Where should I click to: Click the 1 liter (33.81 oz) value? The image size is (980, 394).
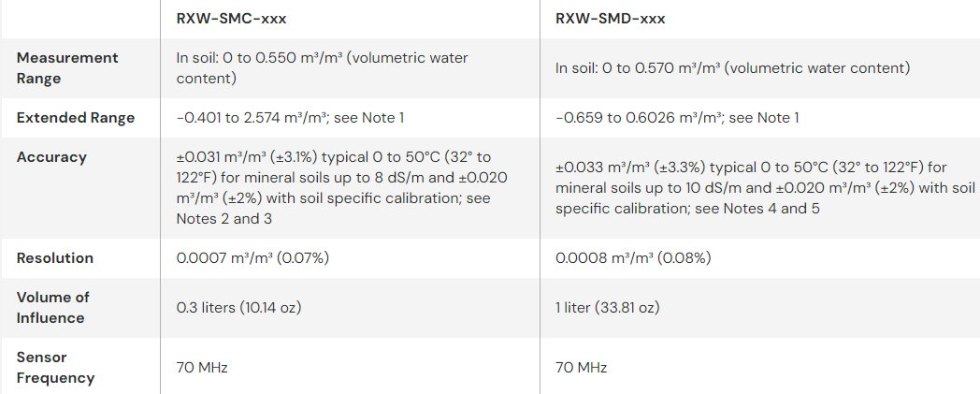click(608, 308)
